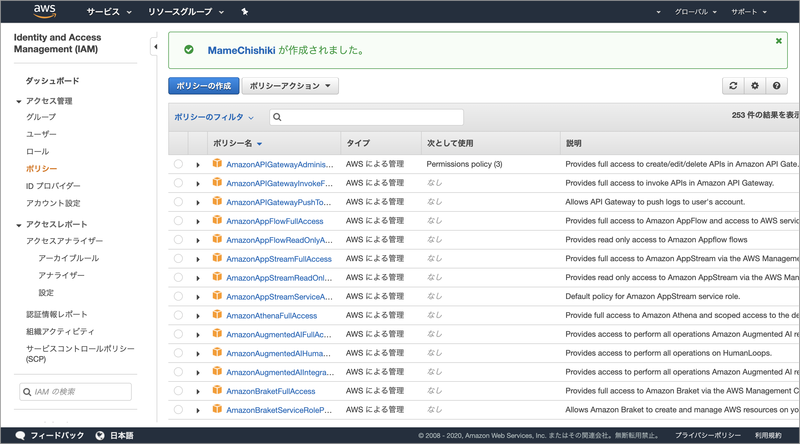
Task: Open the リソースグループ menu
Action: 186,12
